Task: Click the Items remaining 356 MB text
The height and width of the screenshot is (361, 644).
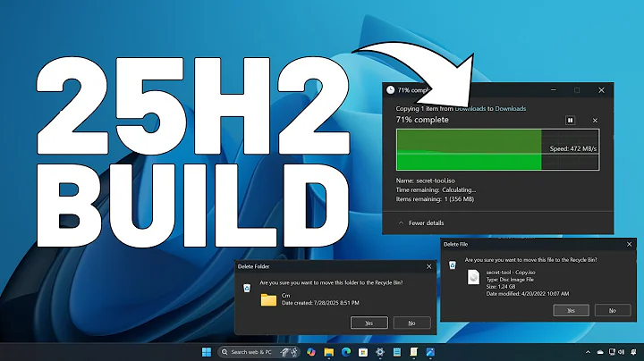Action: (435, 199)
